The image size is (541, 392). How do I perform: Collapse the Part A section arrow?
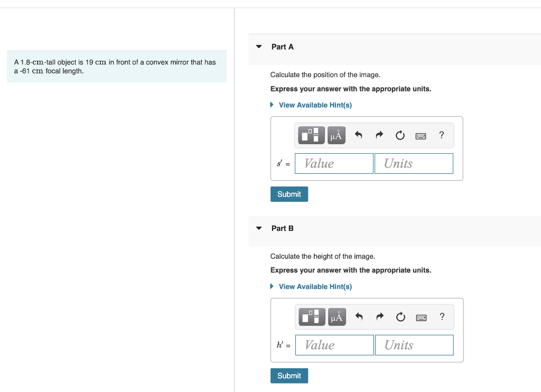pyautogui.click(x=259, y=46)
